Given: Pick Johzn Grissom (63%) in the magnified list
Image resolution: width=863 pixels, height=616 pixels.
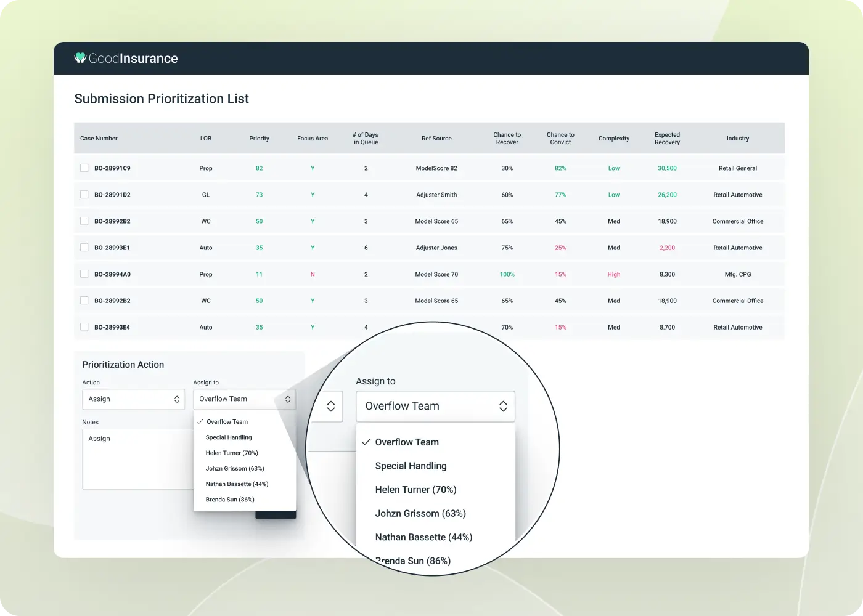Looking at the screenshot, I should [x=420, y=513].
